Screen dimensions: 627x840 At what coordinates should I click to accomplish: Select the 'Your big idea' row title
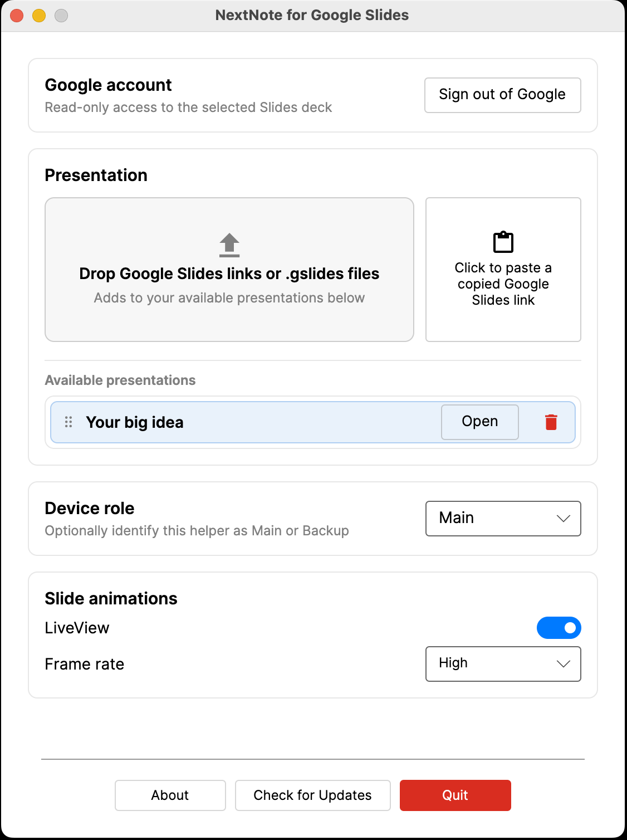pyautogui.click(x=135, y=422)
